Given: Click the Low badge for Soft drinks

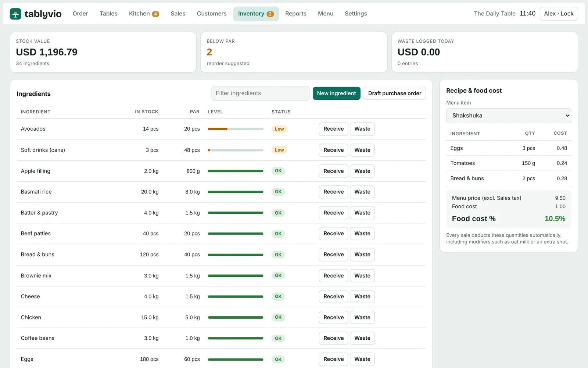Looking at the screenshot, I should pos(279,150).
